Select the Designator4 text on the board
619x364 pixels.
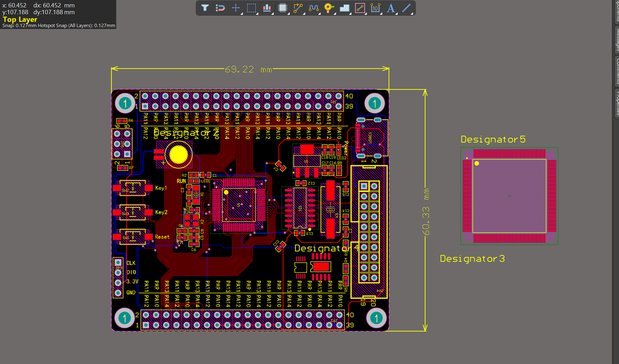click(327, 248)
